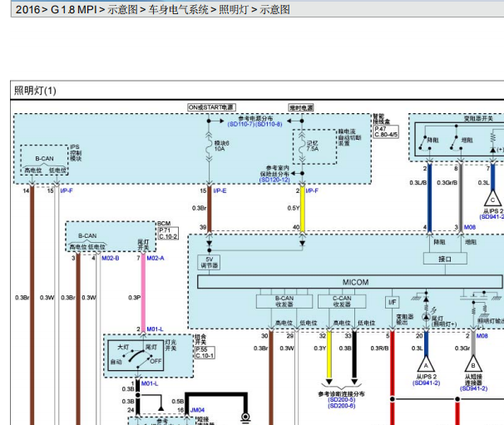Click the 5V 调节器 regulator box

click(x=209, y=262)
